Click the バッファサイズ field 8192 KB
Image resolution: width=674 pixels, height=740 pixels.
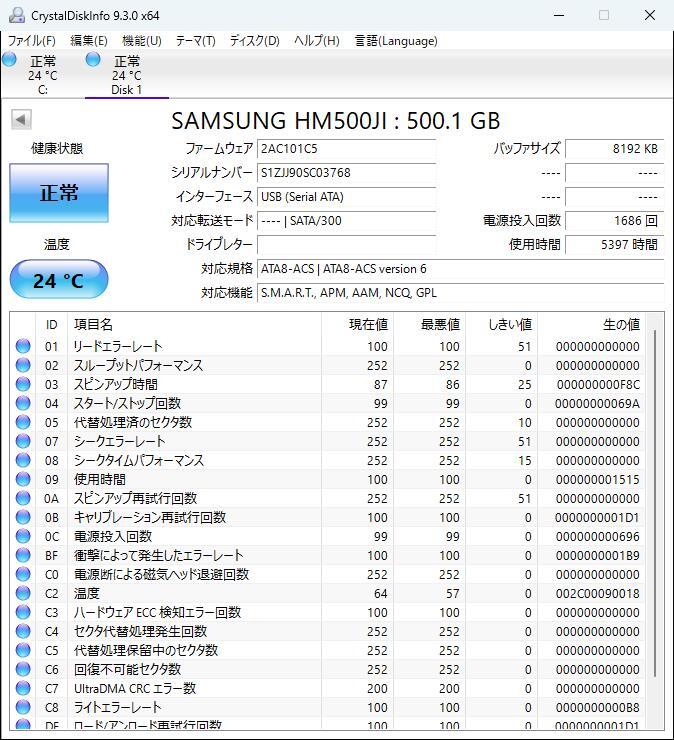(615, 149)
